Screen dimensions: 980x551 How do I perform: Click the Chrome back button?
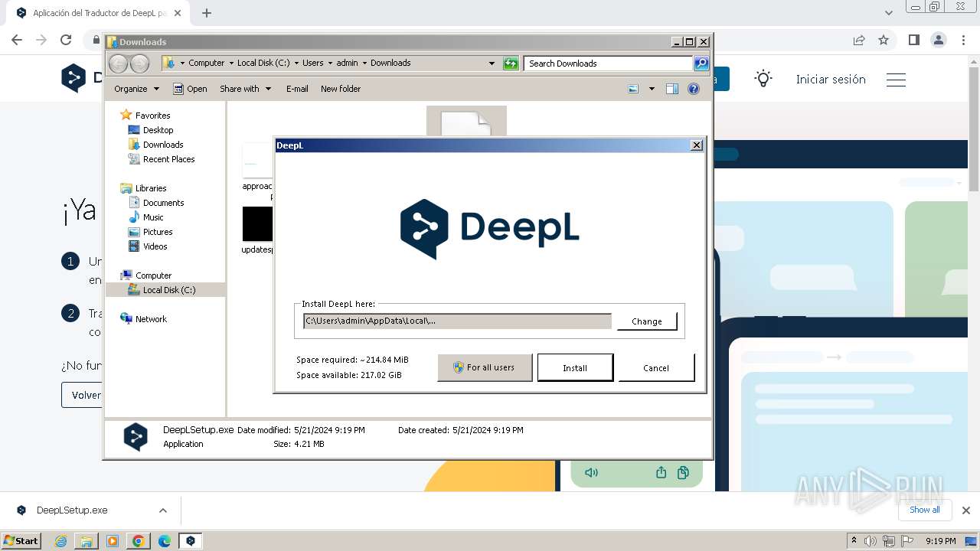pyautogui.click(x=17, y=40)
